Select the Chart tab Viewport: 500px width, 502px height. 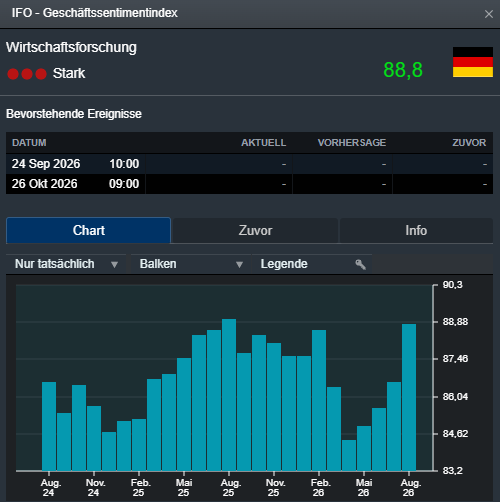click(x=88, y=230)
